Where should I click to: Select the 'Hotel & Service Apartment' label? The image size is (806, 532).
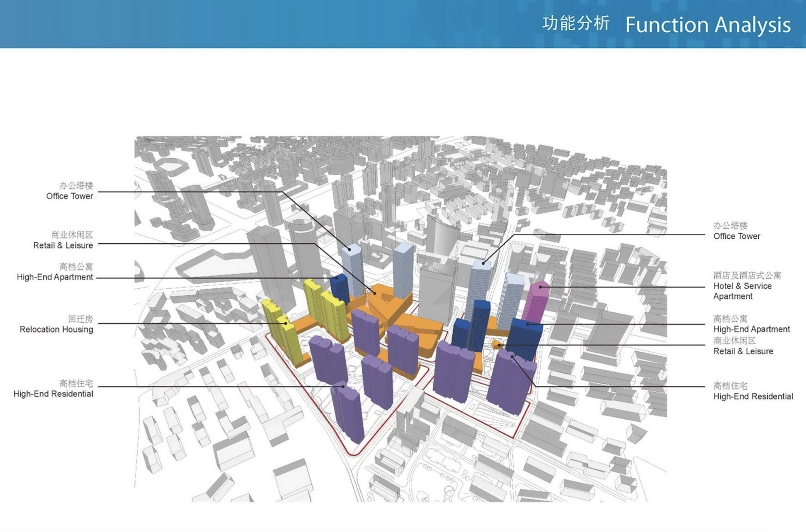[743, 291]
